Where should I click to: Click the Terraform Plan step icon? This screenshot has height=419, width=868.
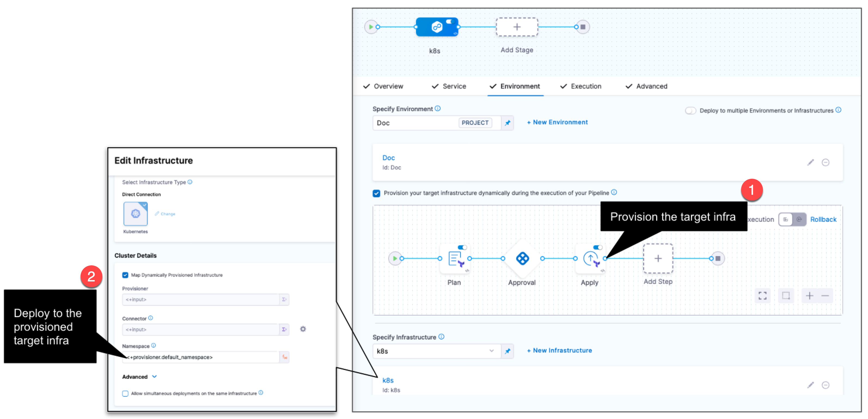(x=455, y=259)
